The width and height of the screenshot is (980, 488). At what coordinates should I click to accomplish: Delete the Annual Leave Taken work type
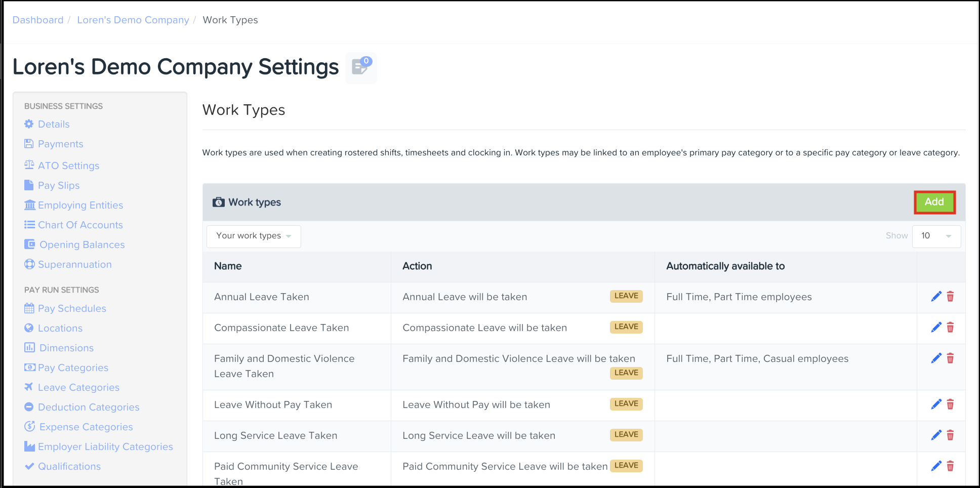point(950,297)
